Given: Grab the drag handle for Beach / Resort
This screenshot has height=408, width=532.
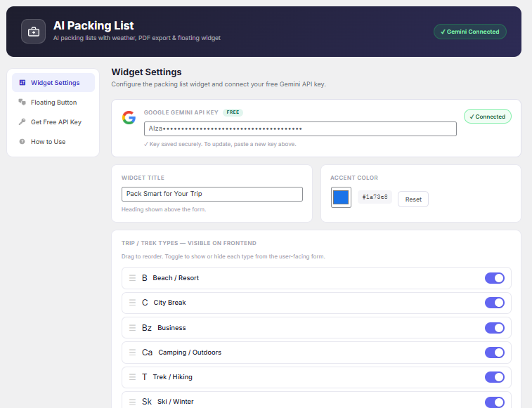Looking at the screenshot, I should click(x=132, y=278).
